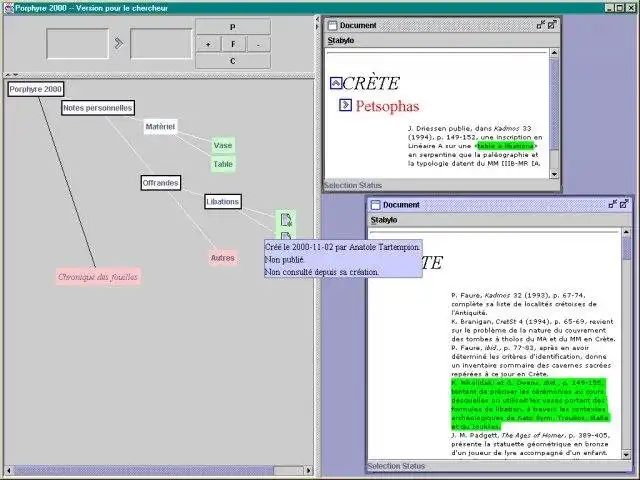Screen dimensions: 640x480
Task: Expand the Petsophas section arrow
Action: (x=345, y=105)
